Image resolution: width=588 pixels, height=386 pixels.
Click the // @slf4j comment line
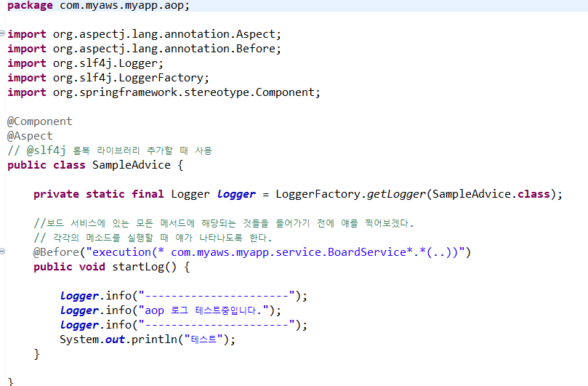coord(110,150)
